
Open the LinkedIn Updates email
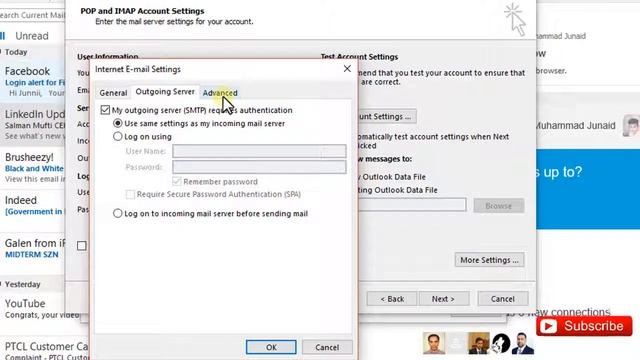click(33, 124)
